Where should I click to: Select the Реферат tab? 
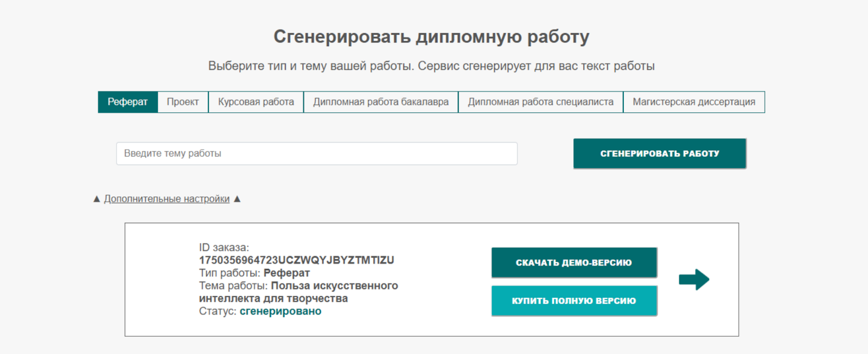(x=127, y=102)
